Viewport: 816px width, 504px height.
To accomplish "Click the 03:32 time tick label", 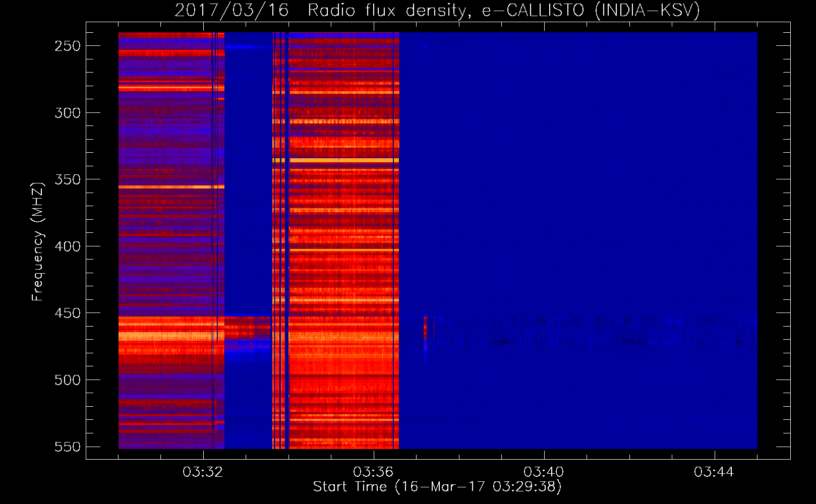I will (x=203, y=472).
